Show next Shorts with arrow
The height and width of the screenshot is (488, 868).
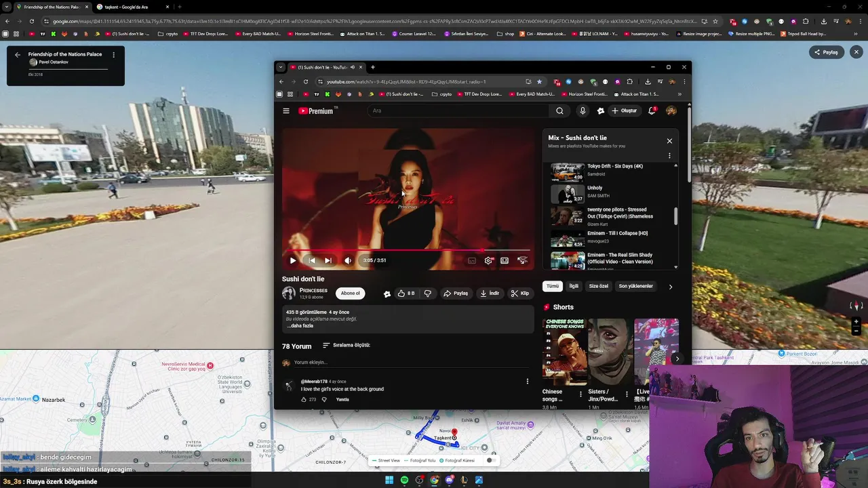point(676,359)
